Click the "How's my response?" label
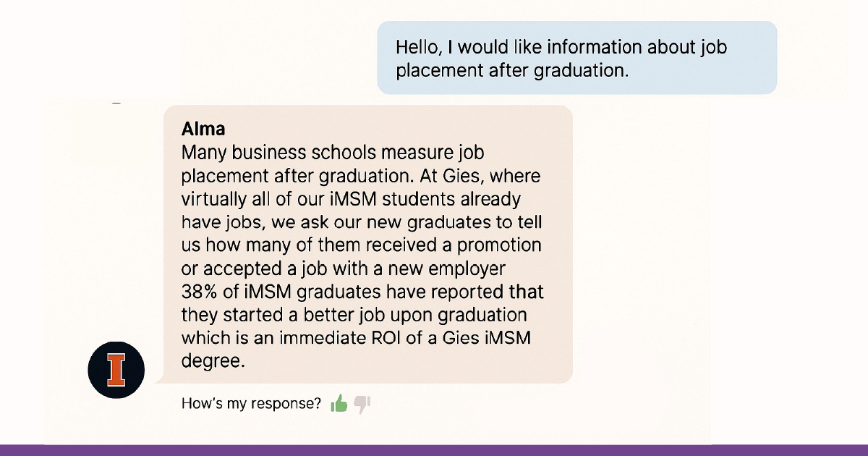This screenshot has height=456, width=868. tap(251, 404)
